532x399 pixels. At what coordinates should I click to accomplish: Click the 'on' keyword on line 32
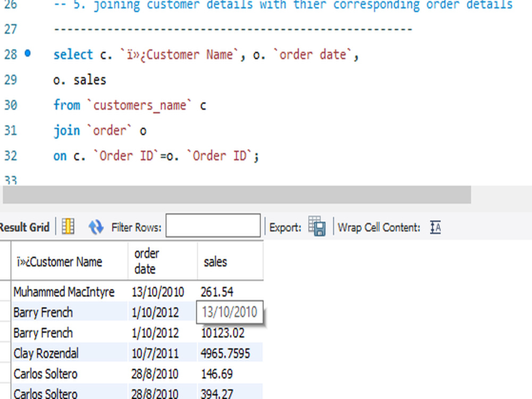pos(60,156)
